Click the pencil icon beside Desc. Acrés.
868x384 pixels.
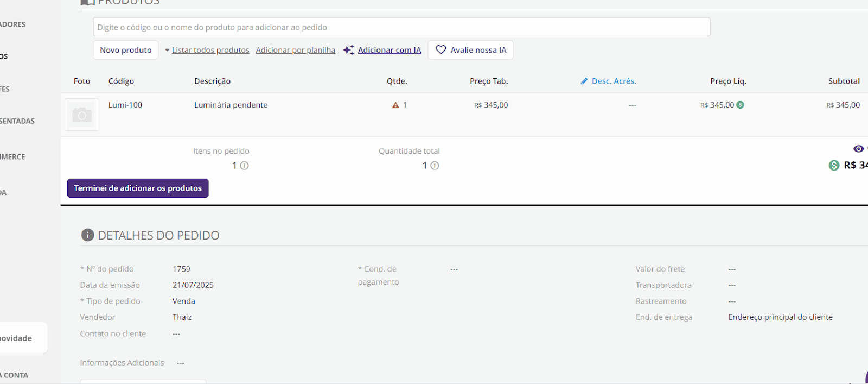tap(584, 81)
